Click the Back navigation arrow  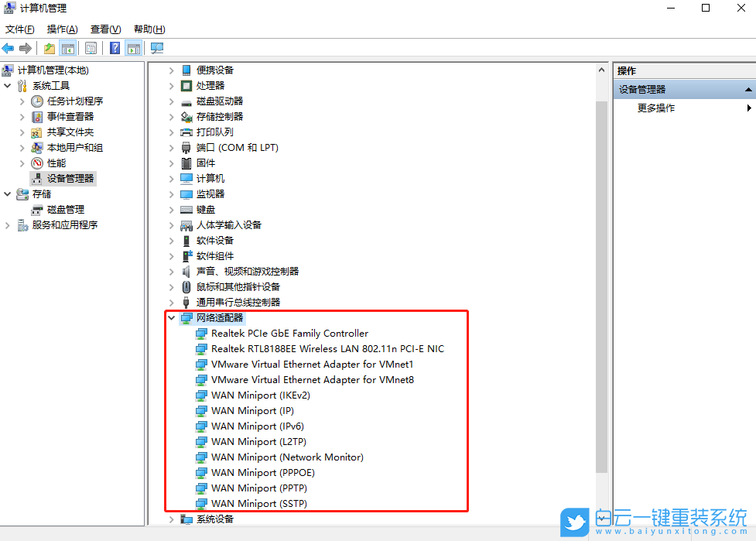[8, 47]
